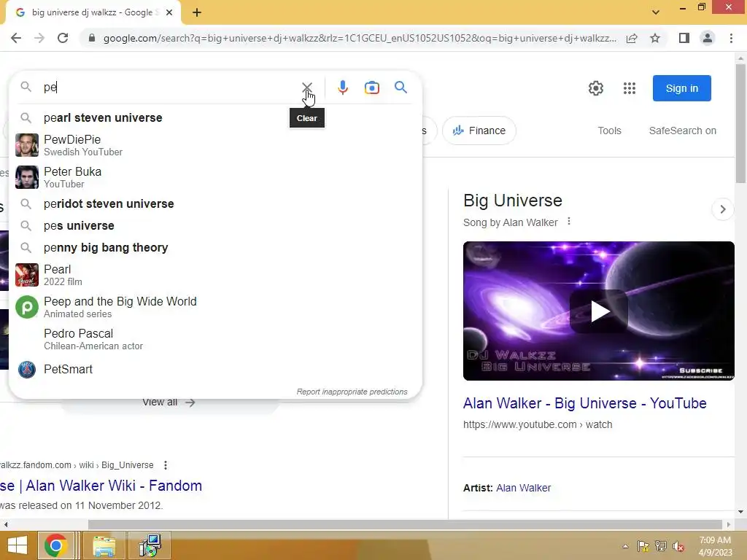This screenshot has width=747, height=560.
Task: Open SafeSearch on settings
Action: click(x=682, y=131)
